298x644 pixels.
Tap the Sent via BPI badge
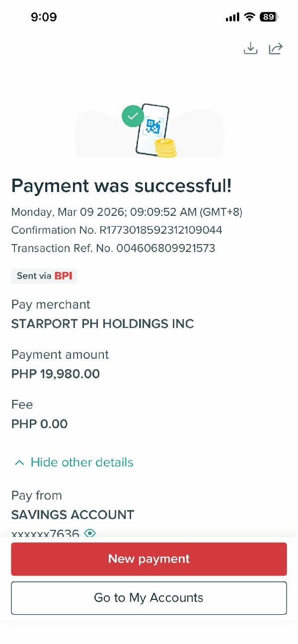(x=44, y=276)
